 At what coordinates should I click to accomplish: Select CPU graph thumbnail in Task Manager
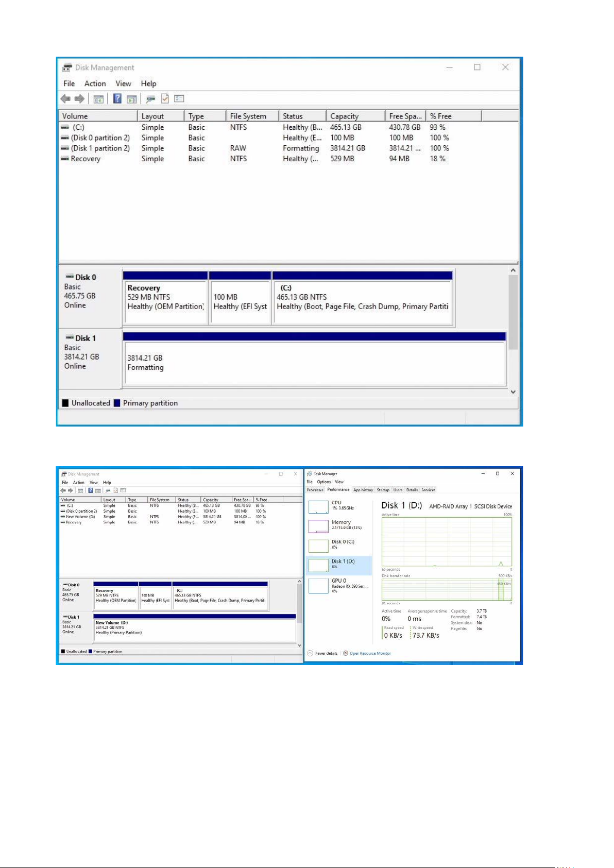(x=318, y=507)
